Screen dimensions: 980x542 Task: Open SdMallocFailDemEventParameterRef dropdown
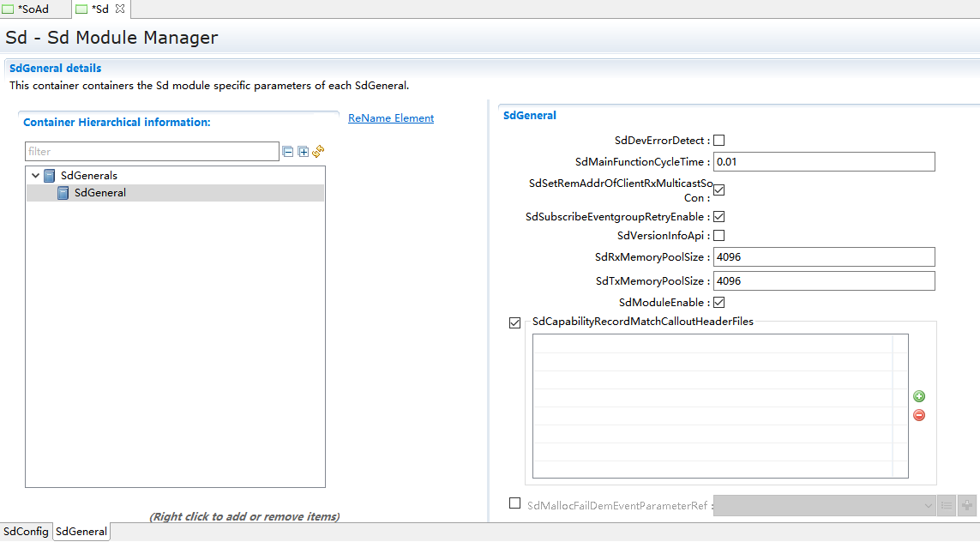click(929, 505)
